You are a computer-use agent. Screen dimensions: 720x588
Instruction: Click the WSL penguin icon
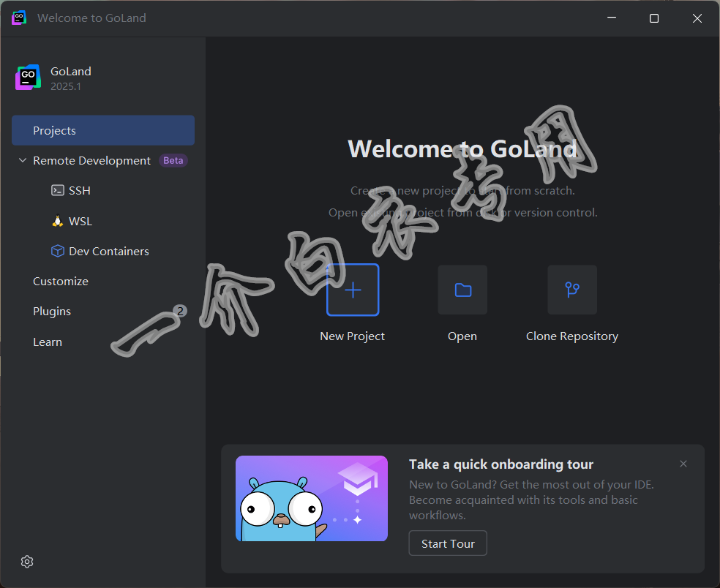click(x=57, y=221)
